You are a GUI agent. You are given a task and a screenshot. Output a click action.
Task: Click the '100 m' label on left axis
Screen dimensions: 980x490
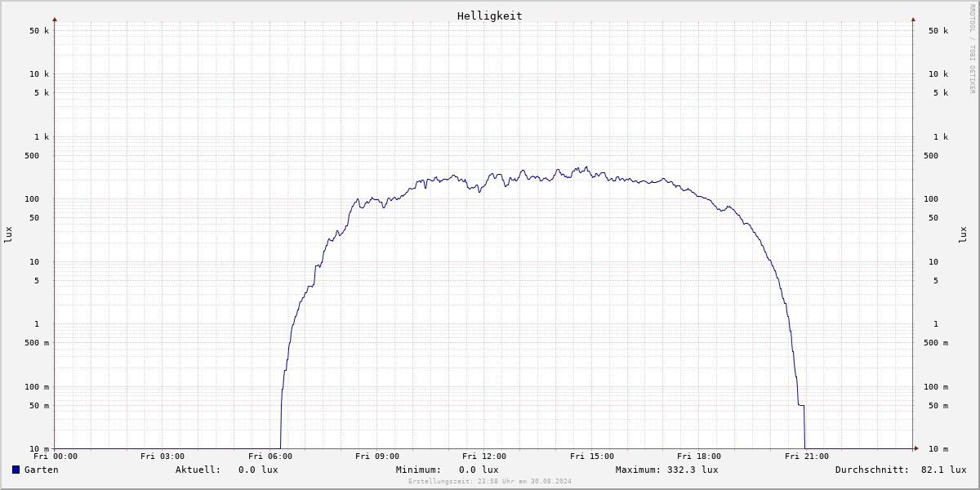click(x=37, y=387)
